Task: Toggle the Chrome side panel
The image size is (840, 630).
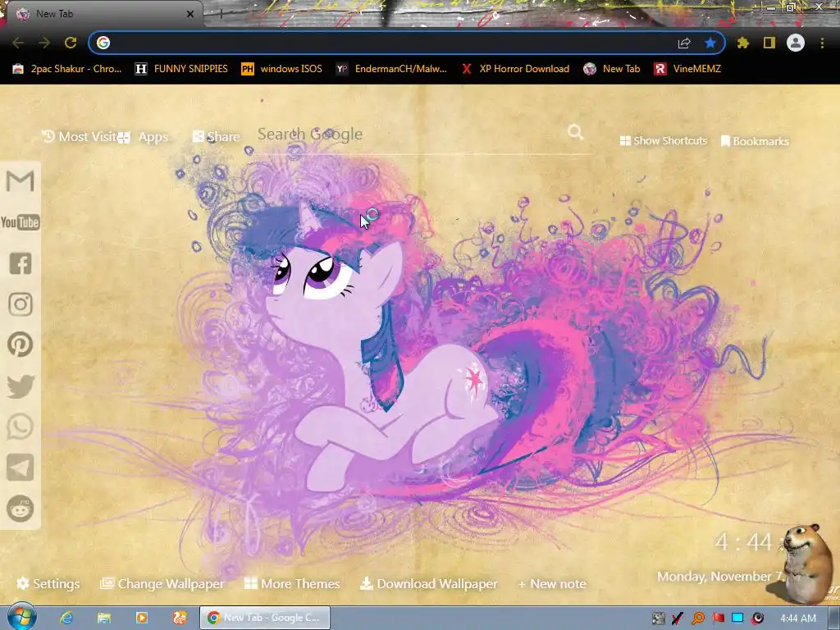Action: [x=769, y=43]
